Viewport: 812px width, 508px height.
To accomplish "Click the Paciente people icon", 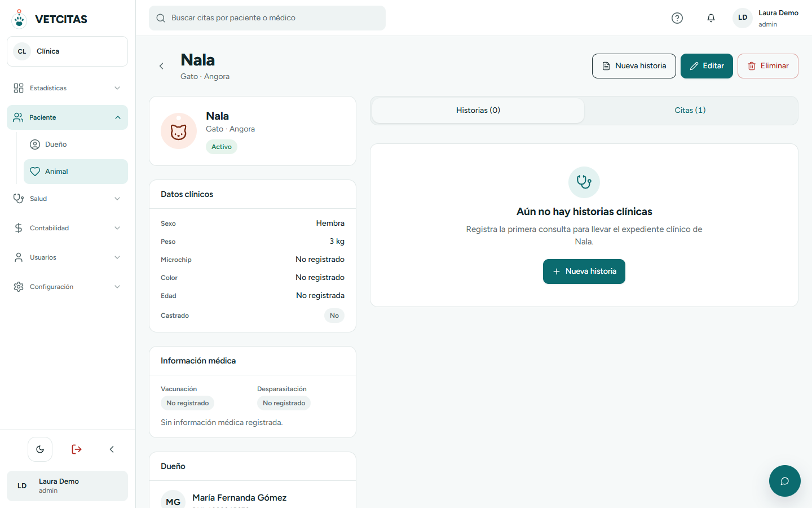I will [x=19, y=117].
